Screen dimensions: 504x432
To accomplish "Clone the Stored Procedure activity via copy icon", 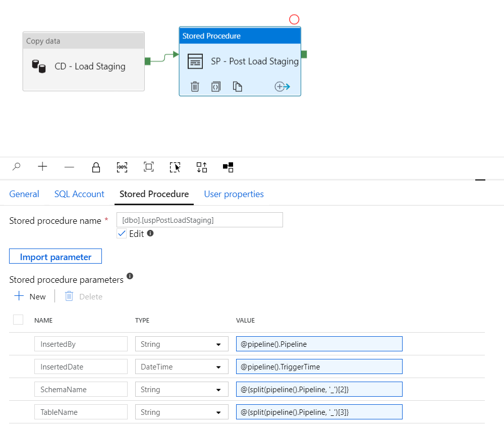I will (237, 86).
